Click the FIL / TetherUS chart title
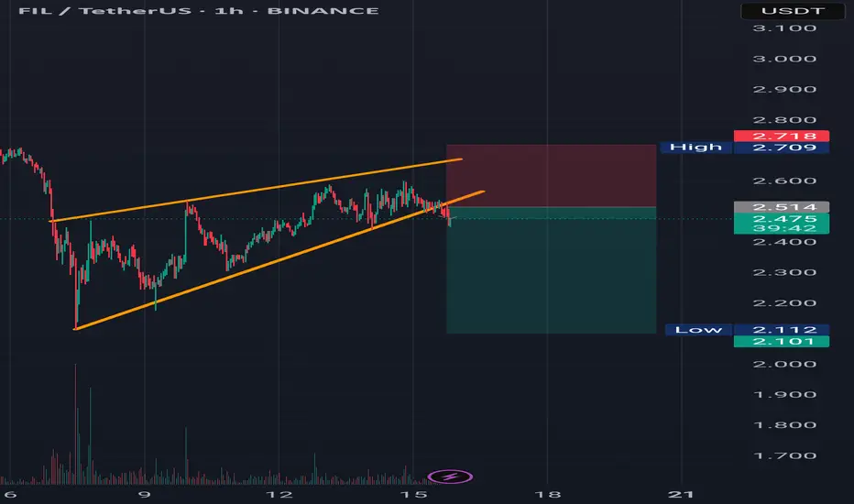The image size is (854, 504). pos(199,11)
